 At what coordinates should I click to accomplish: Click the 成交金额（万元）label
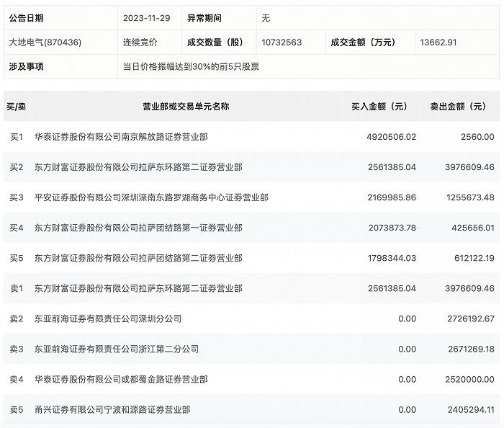(x=363, y=42)
